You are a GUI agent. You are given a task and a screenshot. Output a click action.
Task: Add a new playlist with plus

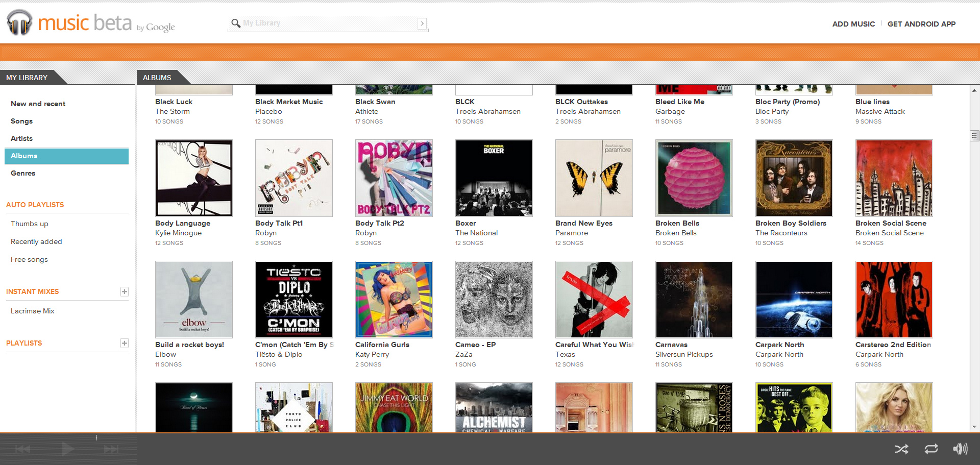pos(124,343)
